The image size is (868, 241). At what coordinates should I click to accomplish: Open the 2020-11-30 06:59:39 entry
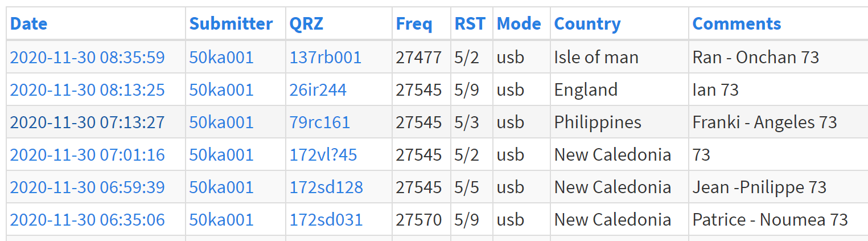coord(87,187)
